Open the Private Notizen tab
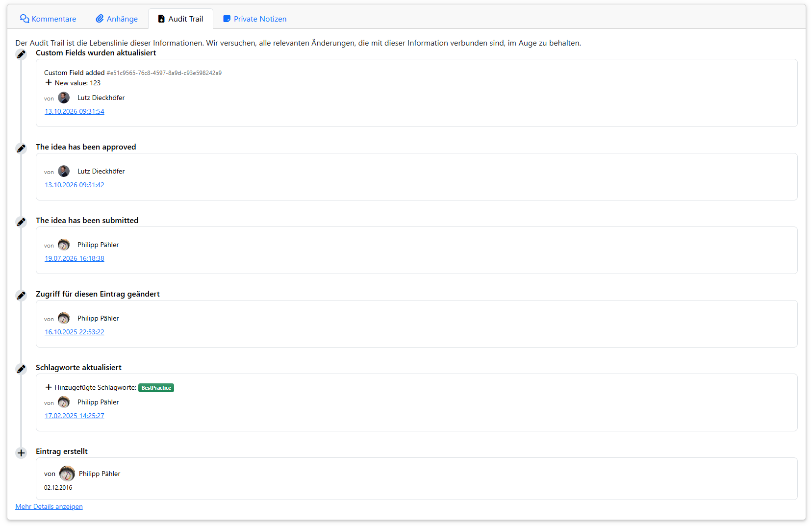Image resolution: width=812 pixels, height=526 pixels. point(254,19)
